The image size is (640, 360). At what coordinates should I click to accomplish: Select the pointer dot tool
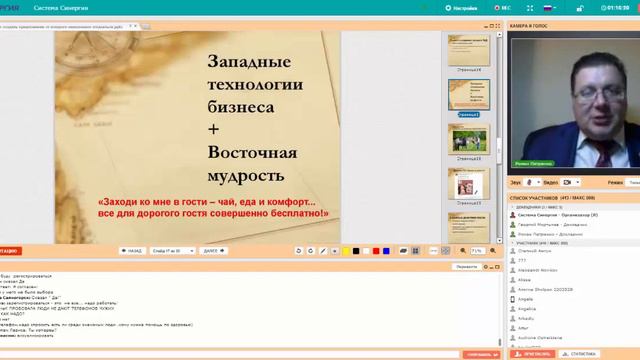(x=334, y=251)
